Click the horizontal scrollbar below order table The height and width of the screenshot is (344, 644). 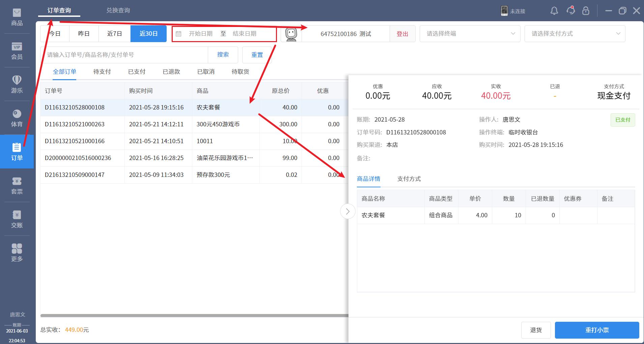pyautogui.click(x=194, y=316)
